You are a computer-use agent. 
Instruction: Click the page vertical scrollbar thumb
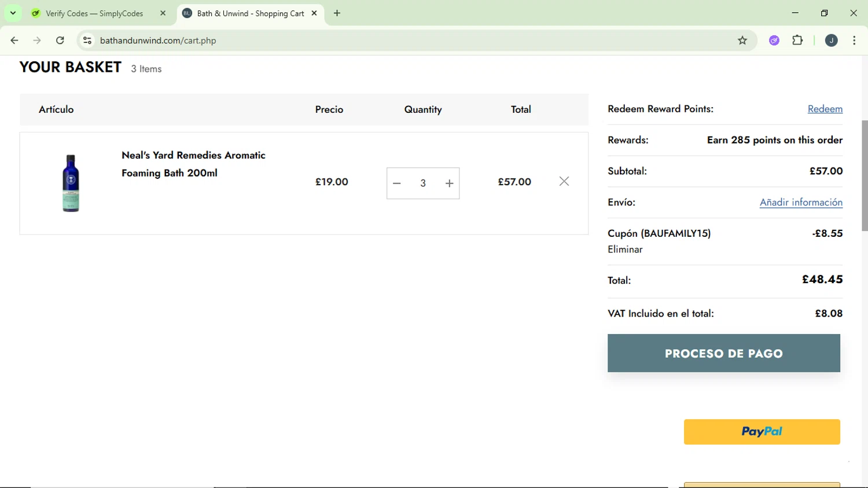pyautogui.click(x=865, y=175)
